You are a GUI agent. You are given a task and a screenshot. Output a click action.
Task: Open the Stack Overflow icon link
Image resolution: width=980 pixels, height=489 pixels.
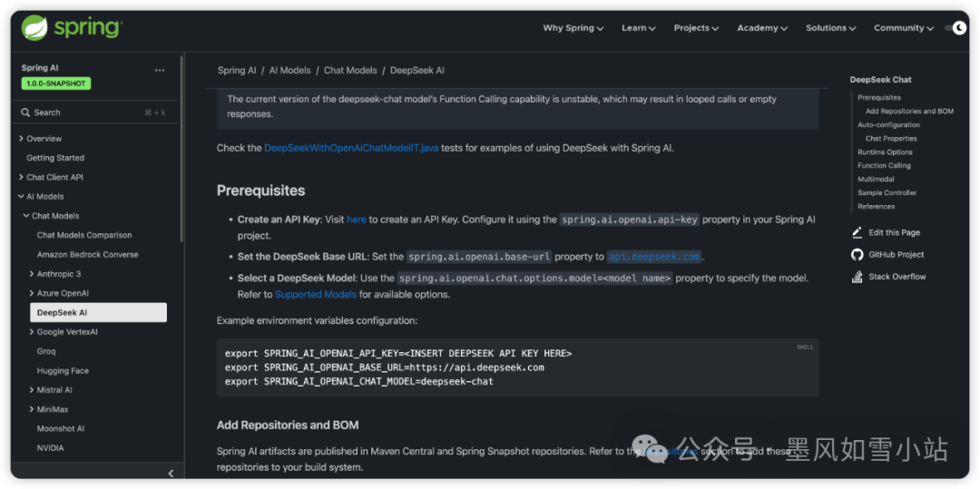tap(857, 277)
